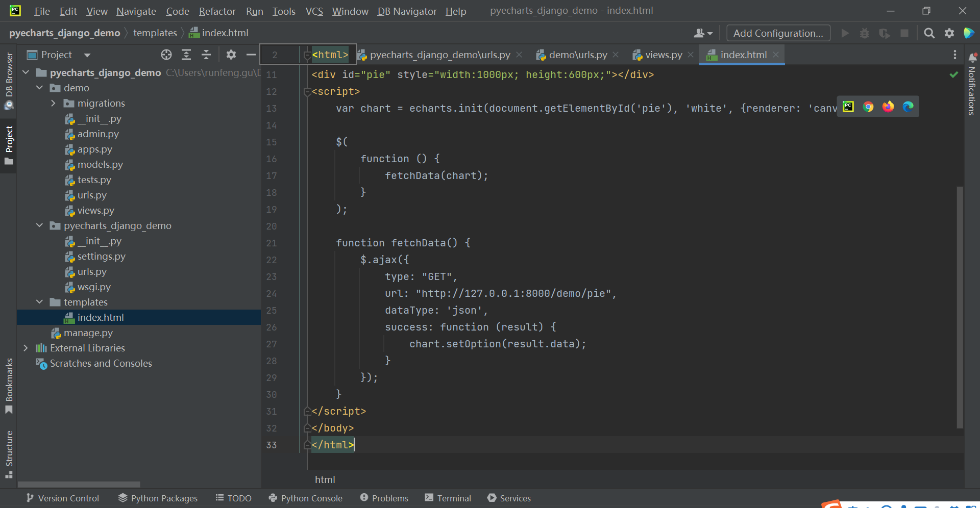Hide the Project tool window

251,55
